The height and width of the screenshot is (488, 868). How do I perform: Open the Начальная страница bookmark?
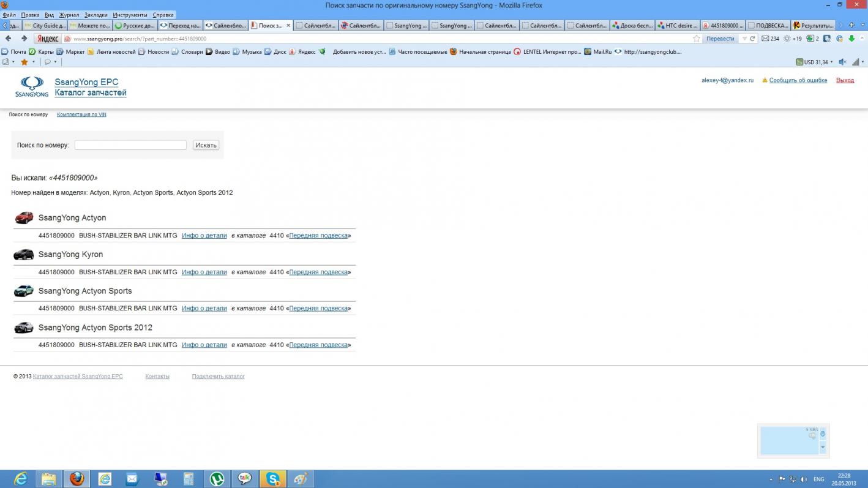click(481, 52)
